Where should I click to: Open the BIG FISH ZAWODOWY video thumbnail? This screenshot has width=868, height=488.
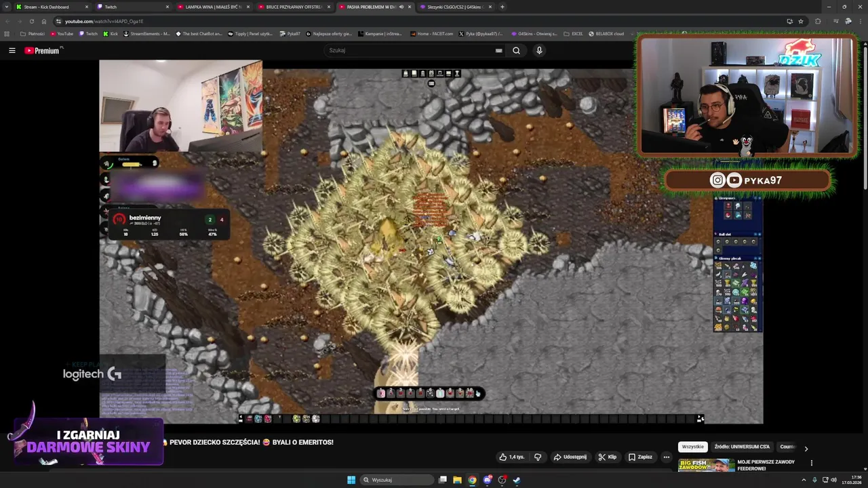click(x=706, y=466)
